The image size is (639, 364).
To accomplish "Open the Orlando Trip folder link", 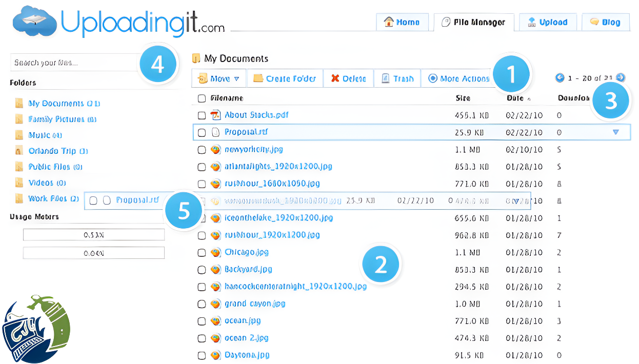I will [58, 151].
